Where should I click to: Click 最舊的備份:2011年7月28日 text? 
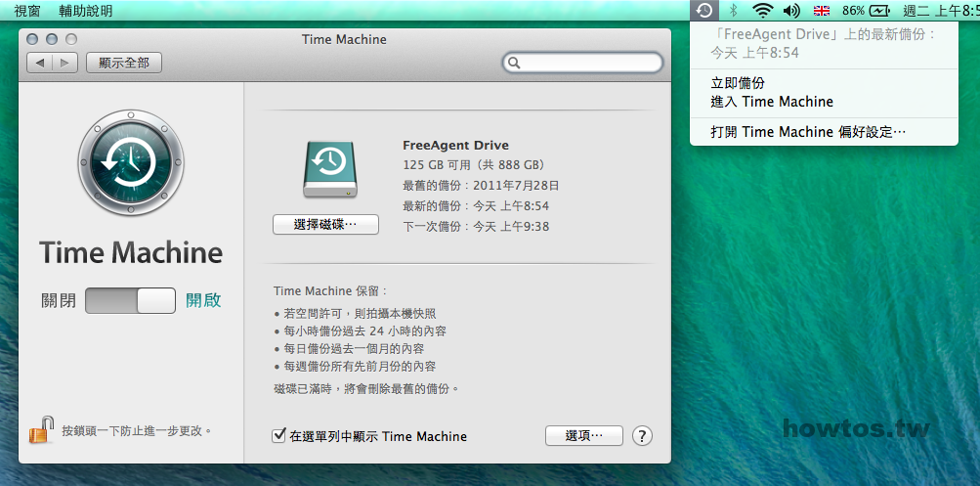pyautogui.click(x=482, y=185)
